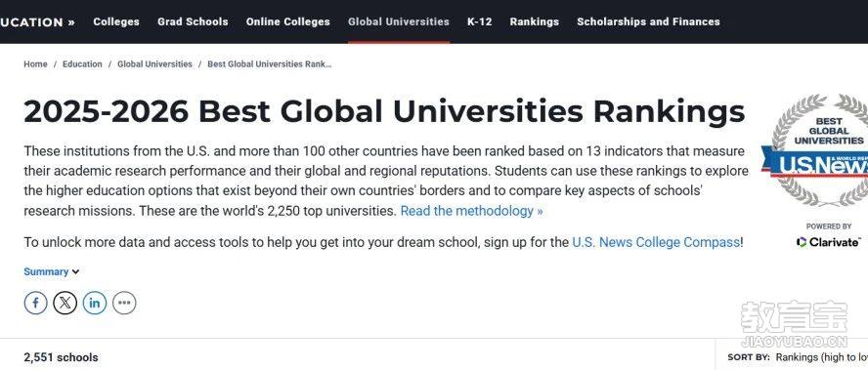Expand the Summary section
868x370 pixels.
52,271
